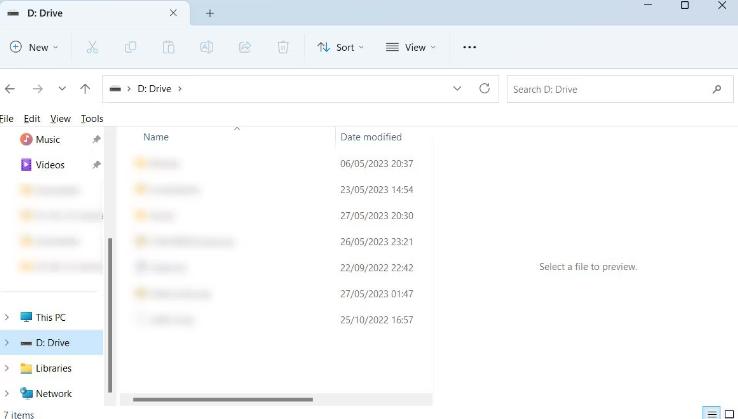Unpin Videos using its pin icon
Screen dimensions: 738x419
(x=96, y=165)
